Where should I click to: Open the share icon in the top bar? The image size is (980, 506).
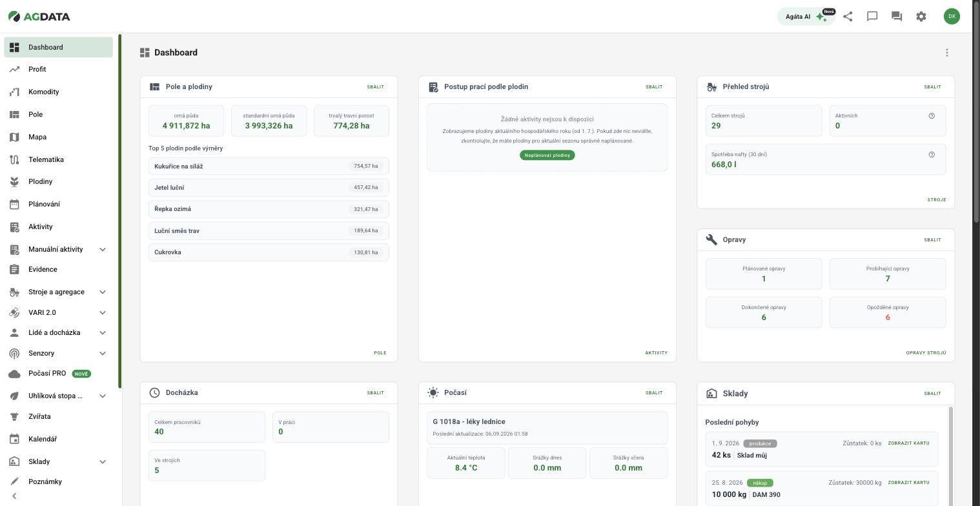[848, 17]
